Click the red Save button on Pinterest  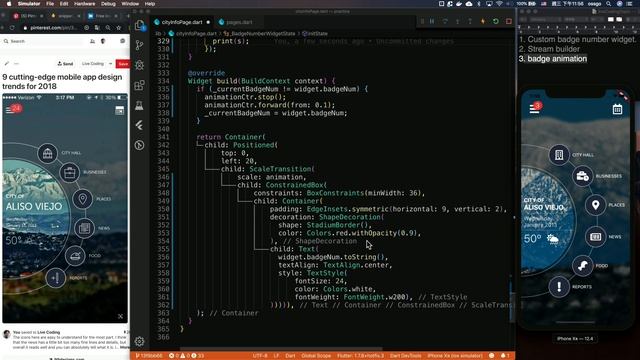click(x=123, y=64)
